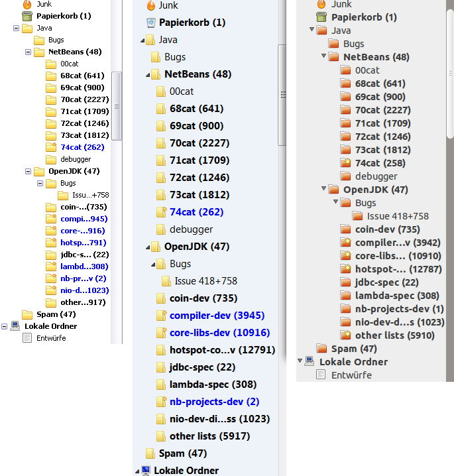
Task: Click the computer icon next to Lokale Ordner in the left tree
Action: pyautogui.click(x=15, y=326)
